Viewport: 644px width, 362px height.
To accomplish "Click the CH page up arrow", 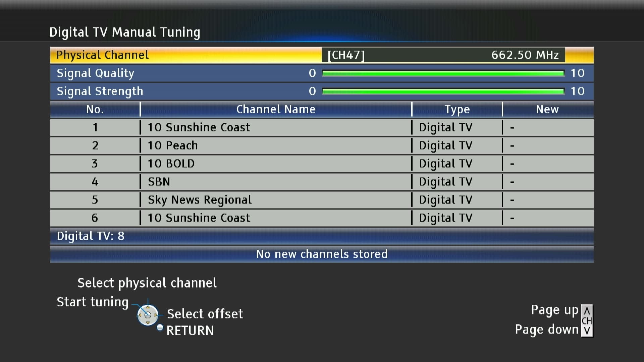I will pos(587,311).
